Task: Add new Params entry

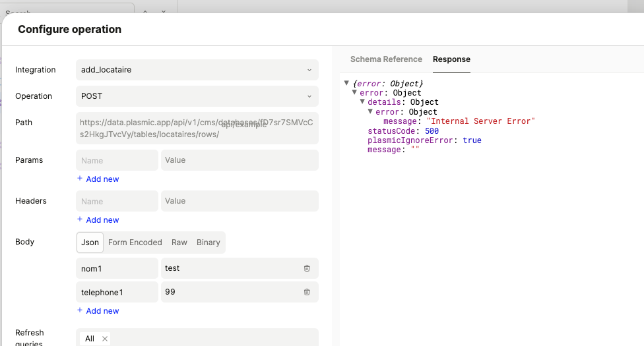Action: 98,179
